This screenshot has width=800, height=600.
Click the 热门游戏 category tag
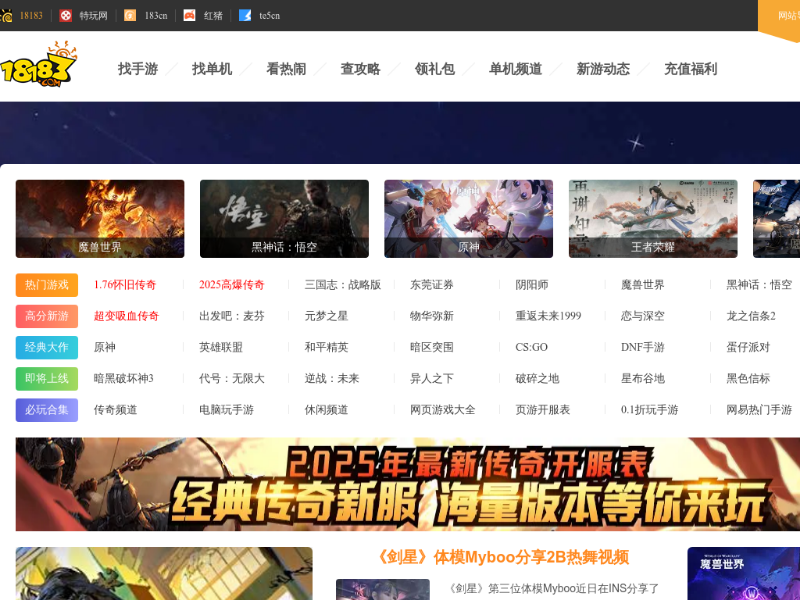47,285
